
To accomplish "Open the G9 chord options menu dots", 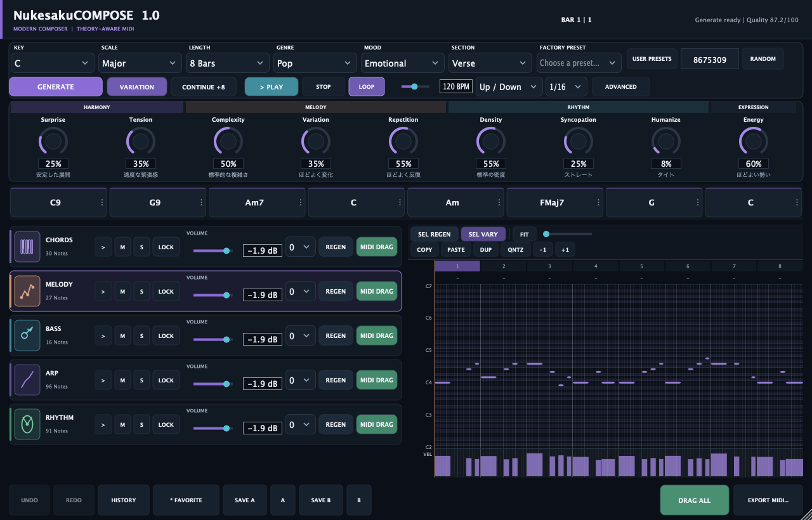I will [202, 202].
